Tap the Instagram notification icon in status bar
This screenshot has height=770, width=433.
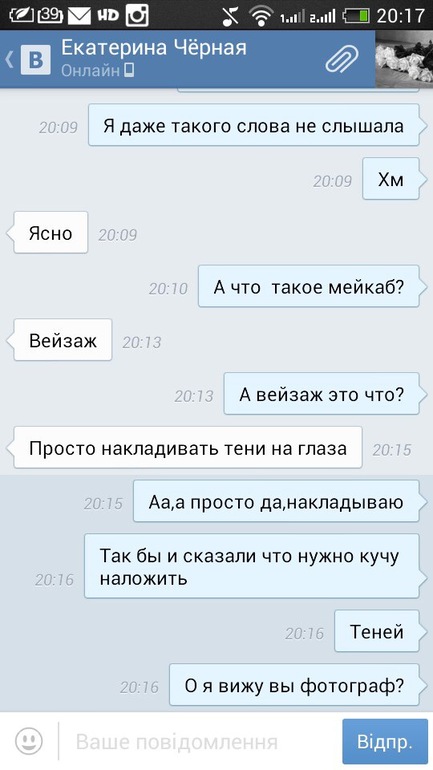click(x=137, y=15)
